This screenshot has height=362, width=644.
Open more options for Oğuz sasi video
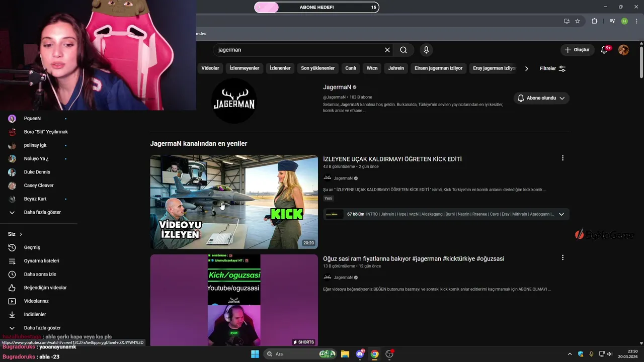[562, 257]
